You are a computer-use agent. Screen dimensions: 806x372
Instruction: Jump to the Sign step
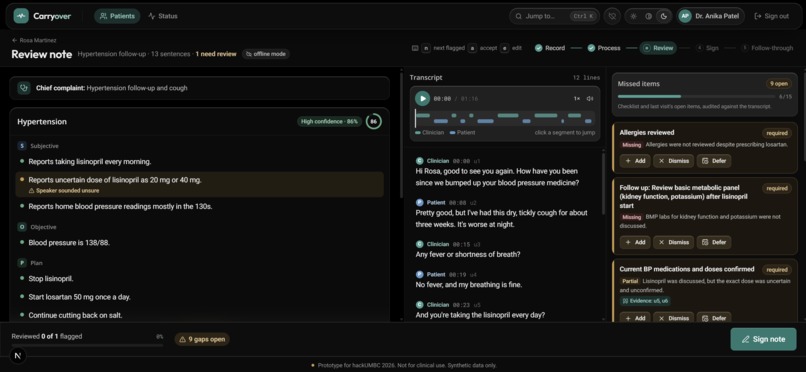click(707, 48)
